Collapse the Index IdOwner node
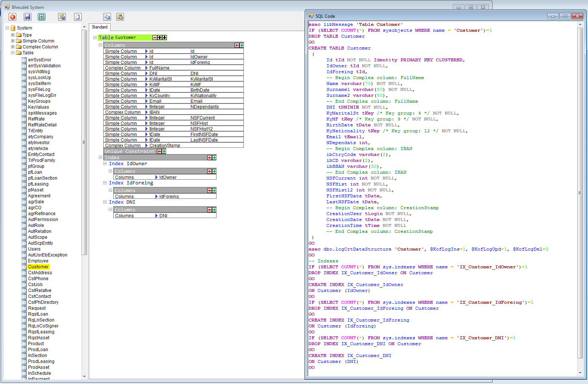 click(x=105, y=163)
